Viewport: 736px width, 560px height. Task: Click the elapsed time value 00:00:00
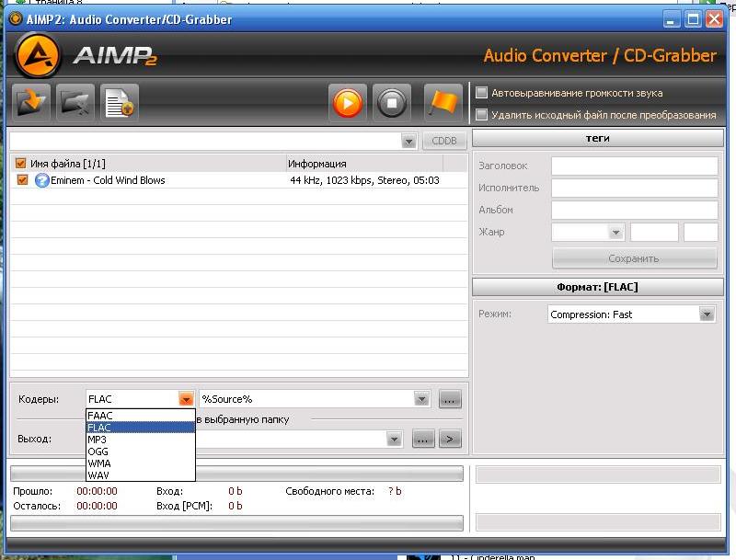(x=97, y=491)
